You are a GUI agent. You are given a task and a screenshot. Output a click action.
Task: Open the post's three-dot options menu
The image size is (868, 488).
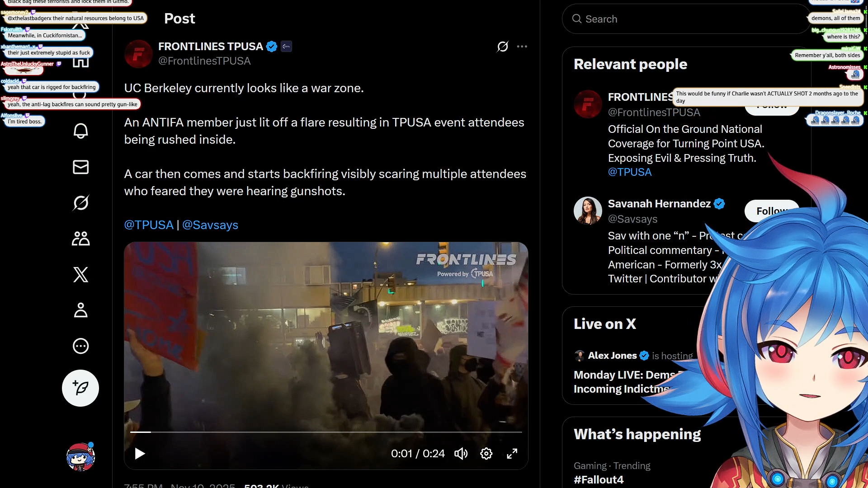click(522, 47)
